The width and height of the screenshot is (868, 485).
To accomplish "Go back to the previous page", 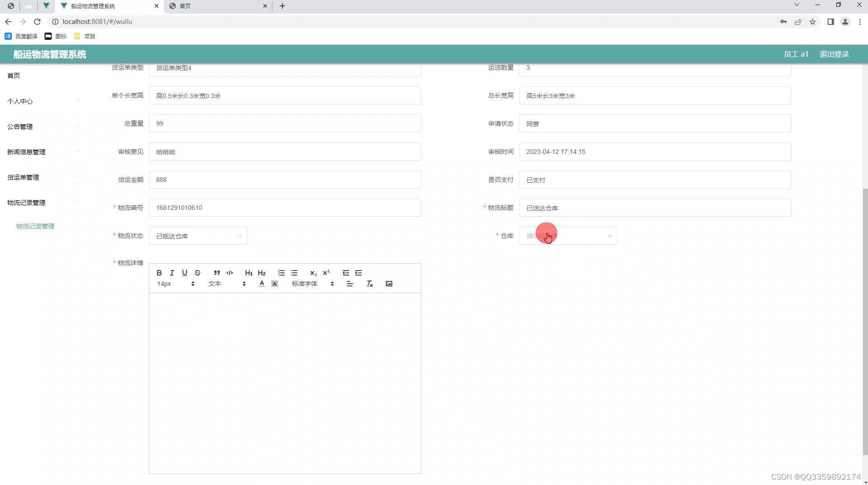I will point(8,22).
